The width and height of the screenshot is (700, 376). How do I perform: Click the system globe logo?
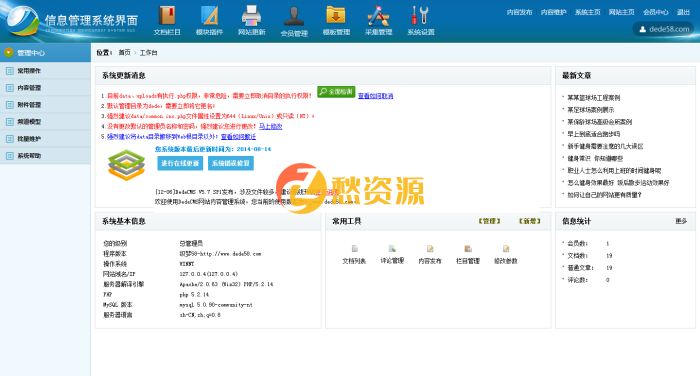click(22, 21)
